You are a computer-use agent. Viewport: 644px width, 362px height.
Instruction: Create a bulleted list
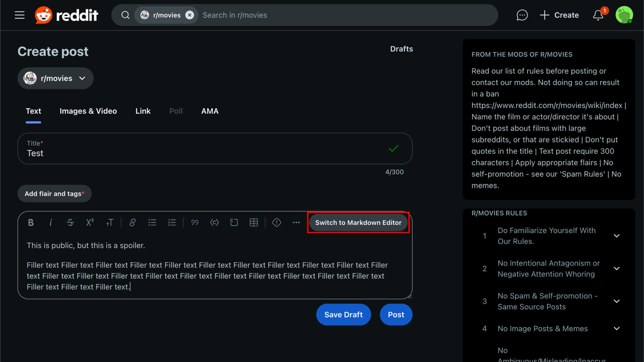(152, 222)
